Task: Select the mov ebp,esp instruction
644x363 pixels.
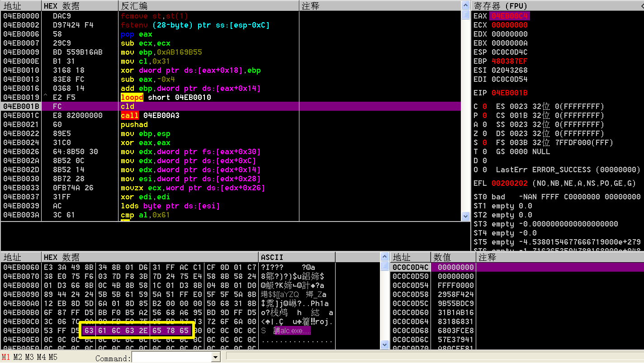Action: click(145, 133)
